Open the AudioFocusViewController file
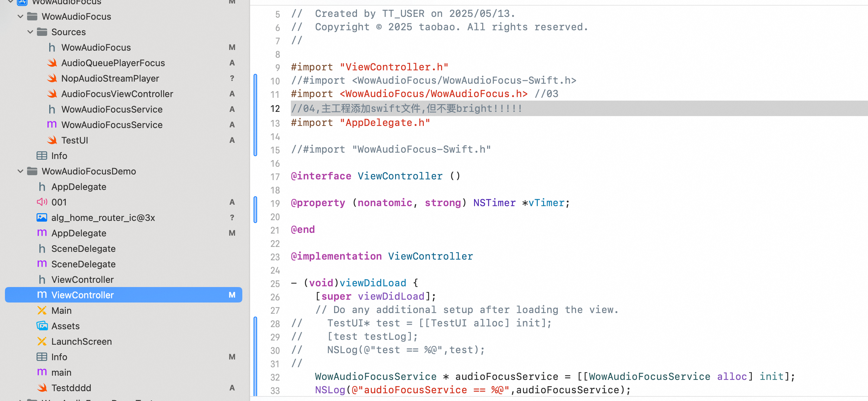 coord(117,94)
